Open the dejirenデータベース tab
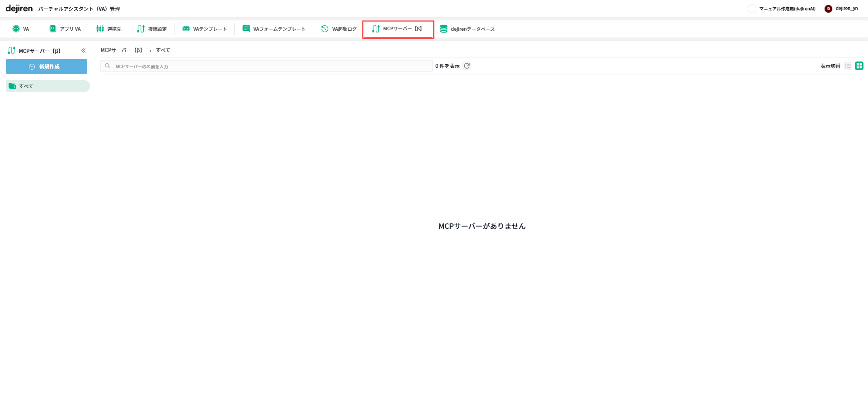 coord(467,29)
